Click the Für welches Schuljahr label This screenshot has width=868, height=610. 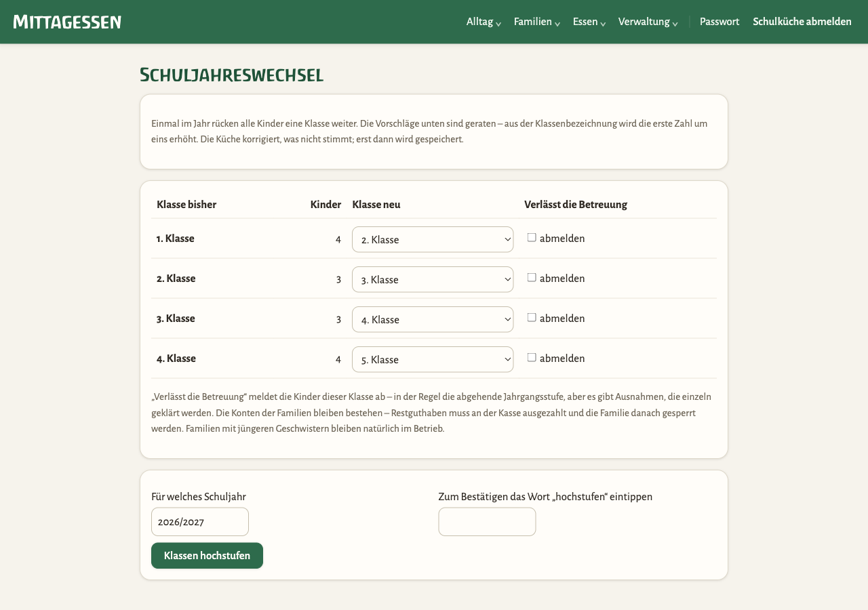point(199,497)
